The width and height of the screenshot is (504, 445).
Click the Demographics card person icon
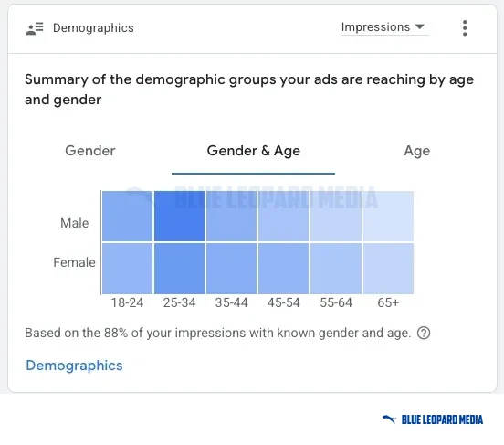pos(35,28)
